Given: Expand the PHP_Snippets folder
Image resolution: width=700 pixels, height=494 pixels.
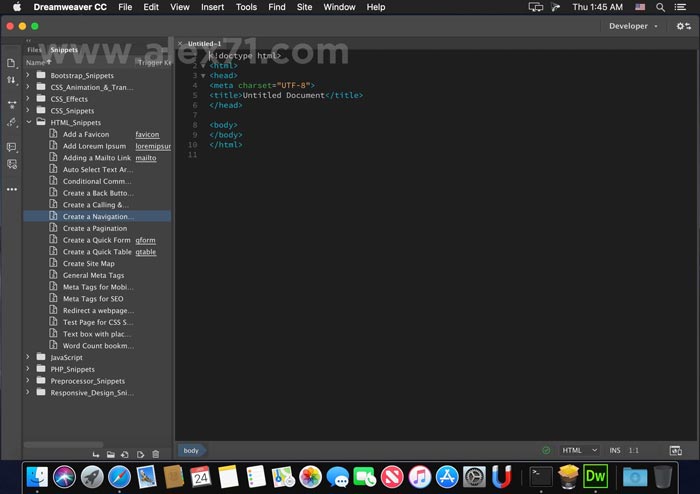Looking at the screenshot, I should click(x=28, y=369).
